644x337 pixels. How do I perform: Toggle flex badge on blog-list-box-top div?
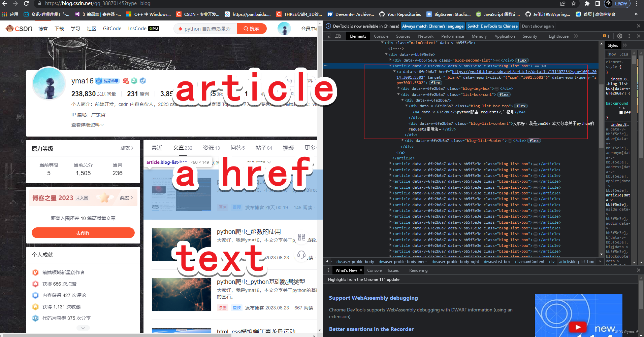coord(521,106)
